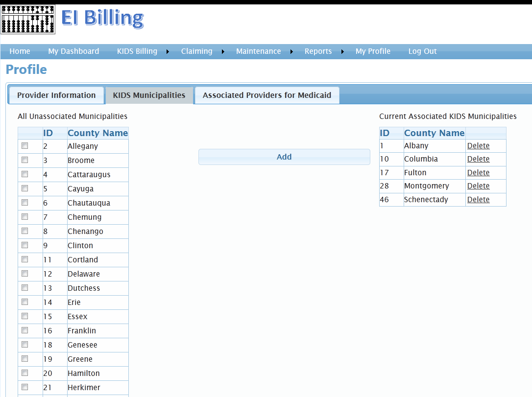Select the KIDS Municipalities tab
The width and height of the screenshot is (532, 397).
coord(149,95)
